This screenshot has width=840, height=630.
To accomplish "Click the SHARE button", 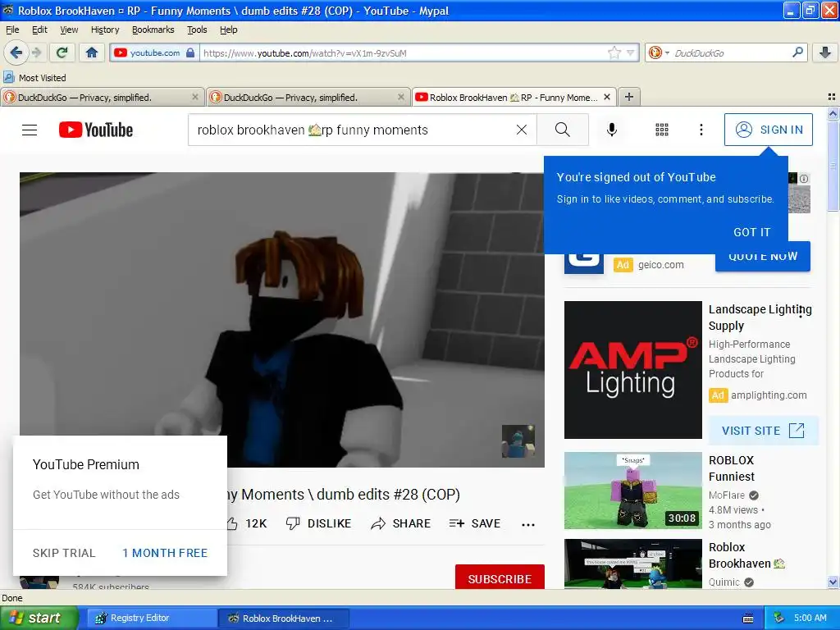I will tap(400, 523).
